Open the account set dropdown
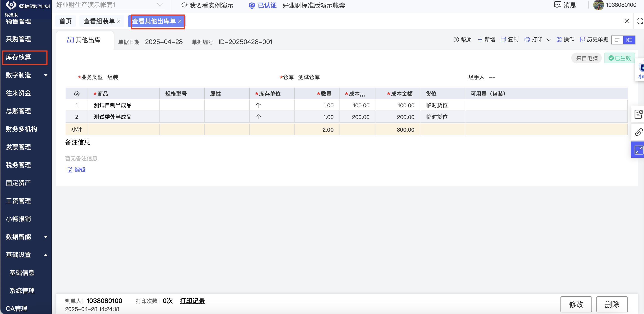This screenshot has height=314, width=644. (x=160, y=5)
